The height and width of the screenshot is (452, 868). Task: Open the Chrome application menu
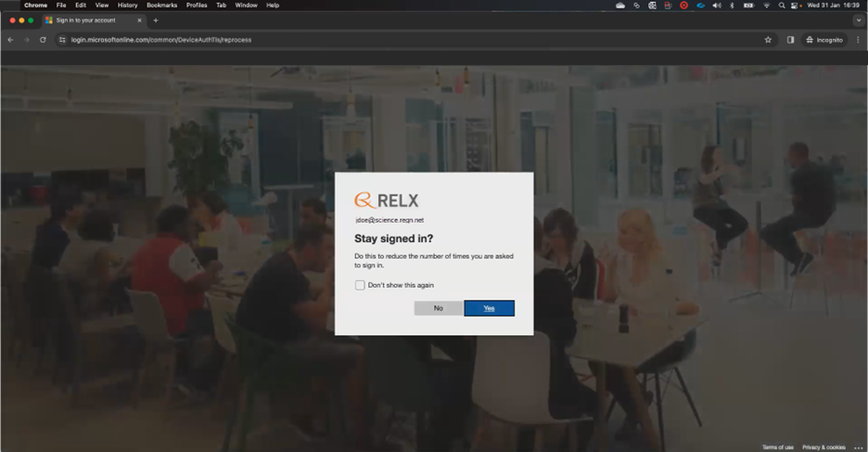(35, 5)
